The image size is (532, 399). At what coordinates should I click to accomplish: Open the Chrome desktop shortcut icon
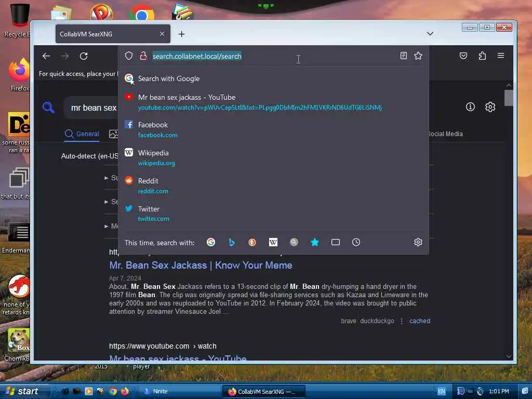pyautogui.click(x=141, y=12)
